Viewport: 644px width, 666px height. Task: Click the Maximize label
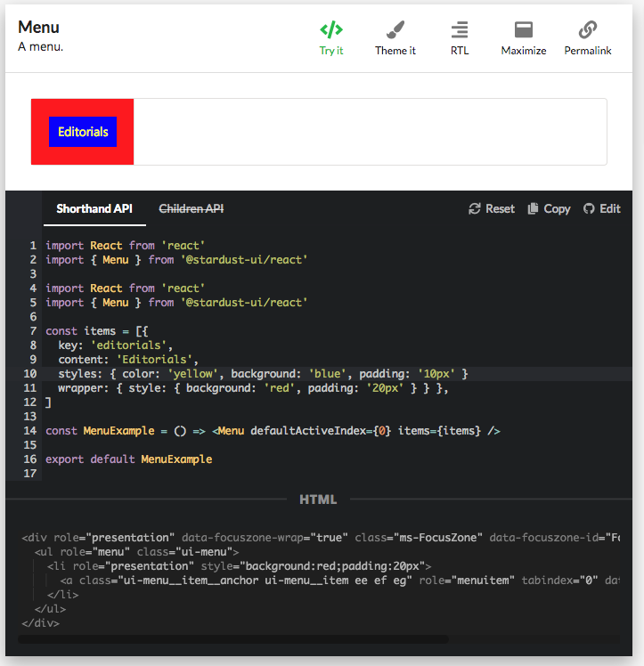click(x=524, y=51)
